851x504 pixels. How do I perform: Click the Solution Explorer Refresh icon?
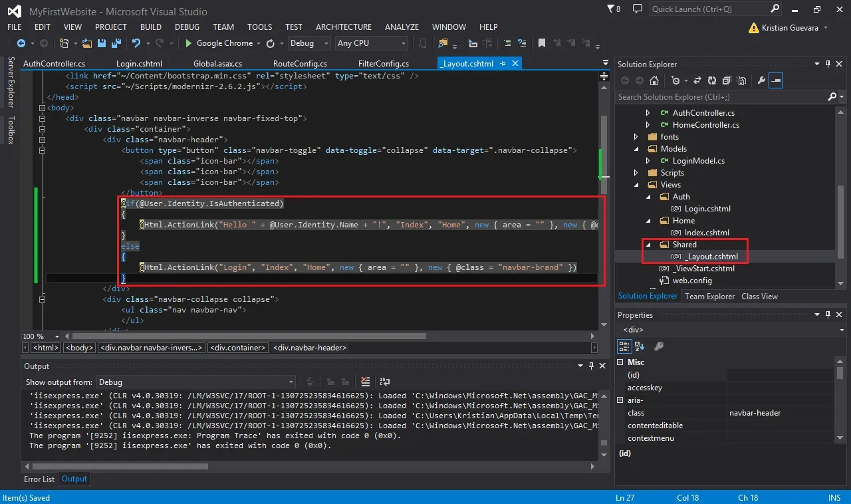[712, 80]
